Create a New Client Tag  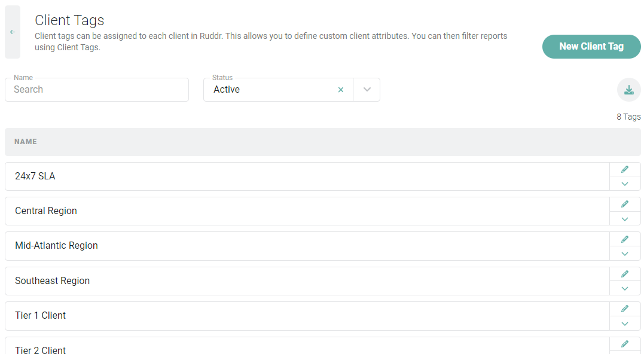[x=591, y=47]
